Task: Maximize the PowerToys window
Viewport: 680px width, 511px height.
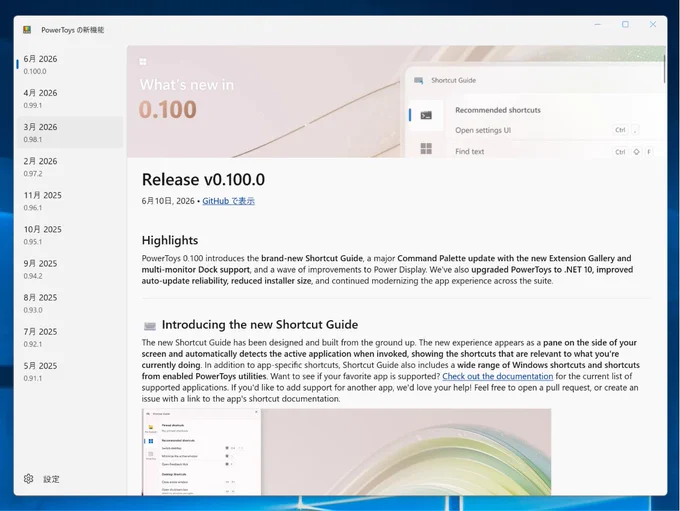Action: [x=625, y=24]
